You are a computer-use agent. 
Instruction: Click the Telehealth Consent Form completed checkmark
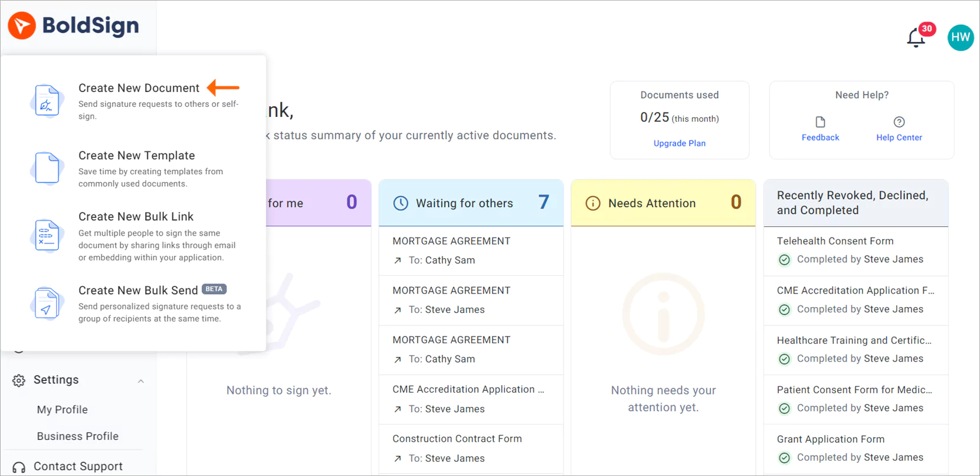pos(784,260)
